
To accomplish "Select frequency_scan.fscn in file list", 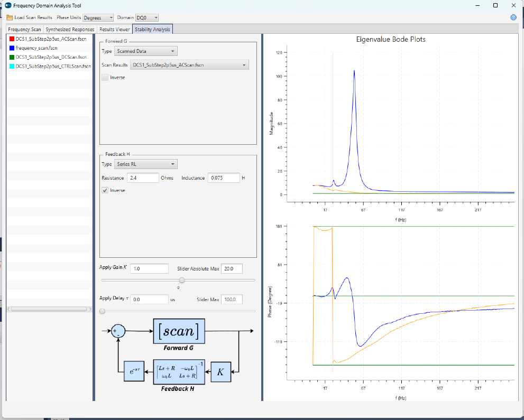I will (50, 48).
